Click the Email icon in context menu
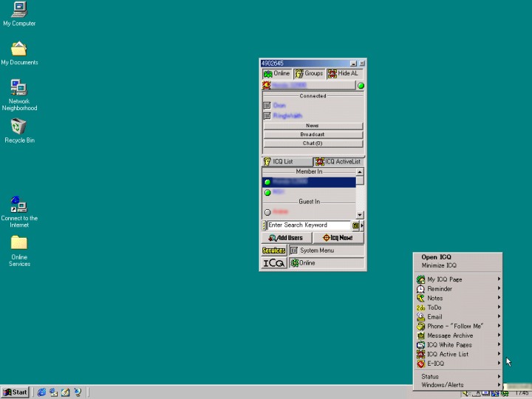532x399 pixels. click(420, 317)
